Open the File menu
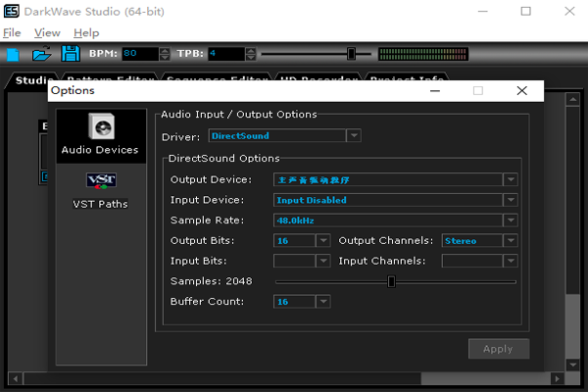Viewport: 588px width, 392px height. point(12,33)
